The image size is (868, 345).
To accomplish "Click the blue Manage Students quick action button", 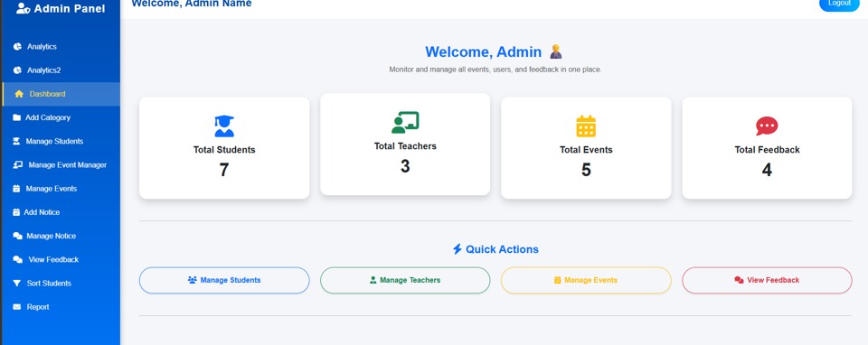I will pos(224,280).
